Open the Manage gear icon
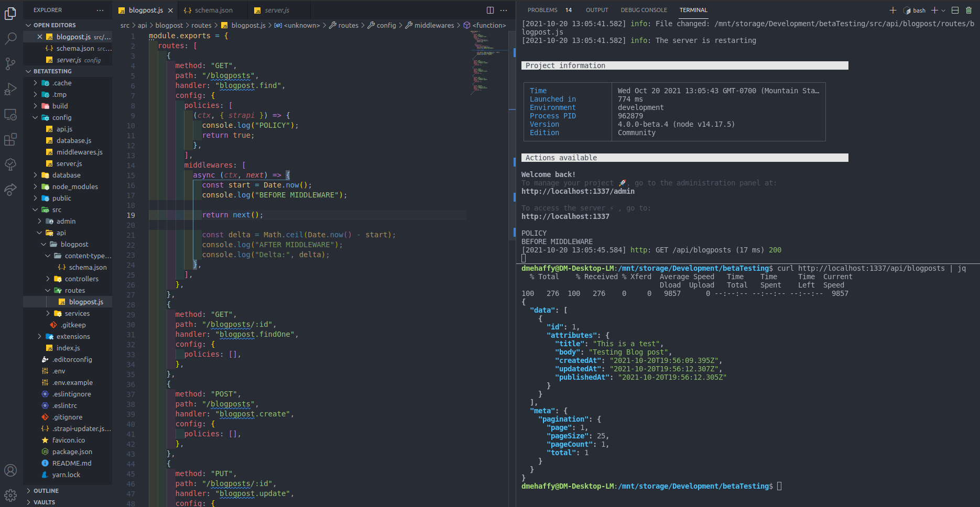980x507 pixels. click(10, 495)
